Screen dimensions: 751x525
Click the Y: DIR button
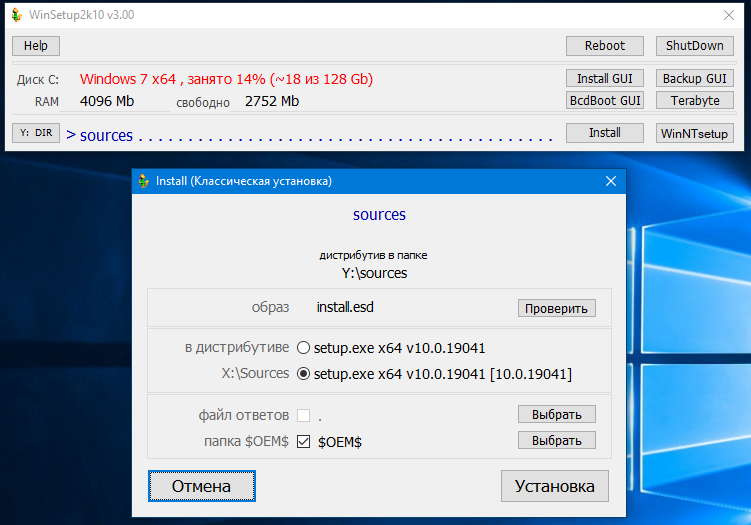(36, 133)
